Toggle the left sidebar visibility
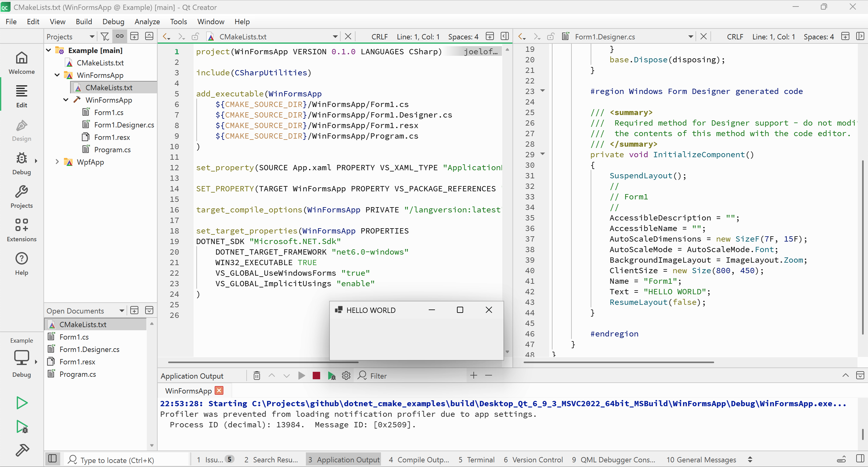This screenshot has width=868, height=467. [52, 459]
